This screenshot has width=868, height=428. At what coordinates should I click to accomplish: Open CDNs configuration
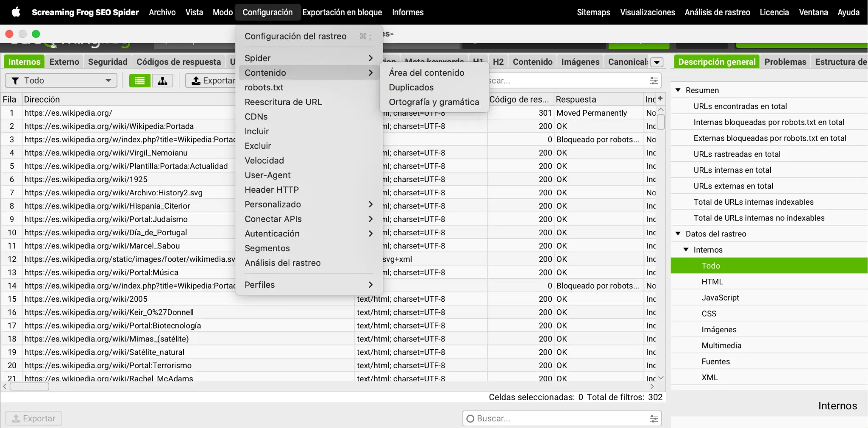(309, 117)
